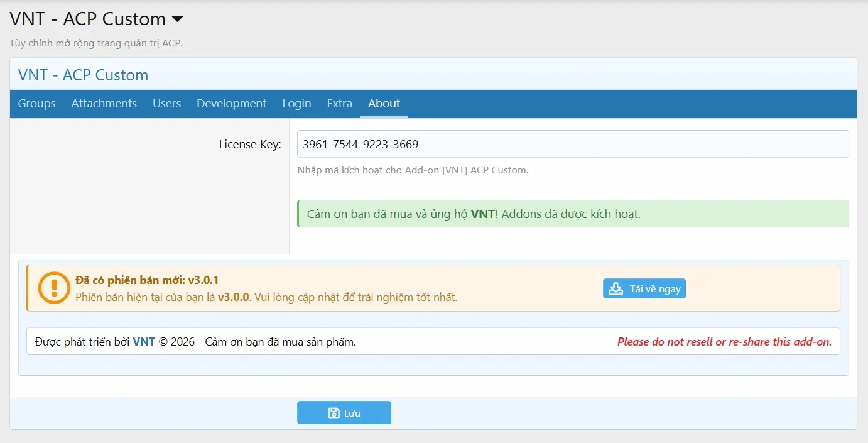Image resolution: width=868 pixels, height=443 pixels.
Task: Click the License Key label
Action: [x=250, y=144]
